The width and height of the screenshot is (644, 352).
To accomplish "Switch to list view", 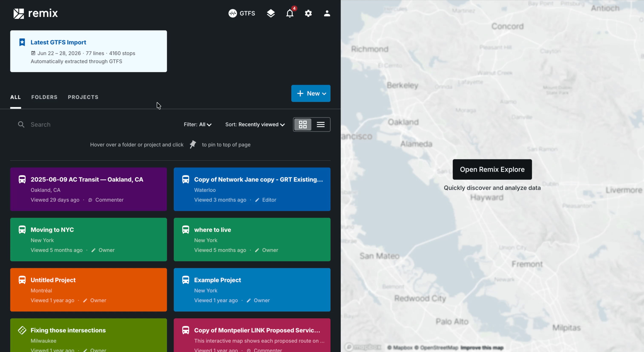I will (x=321, y=125).
